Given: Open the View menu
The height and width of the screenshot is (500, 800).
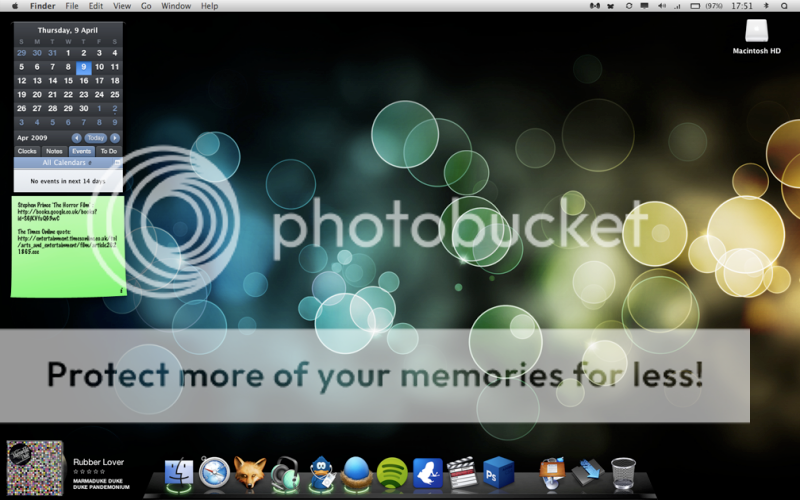Looking at the screenshot, I should tap(122, 6).
